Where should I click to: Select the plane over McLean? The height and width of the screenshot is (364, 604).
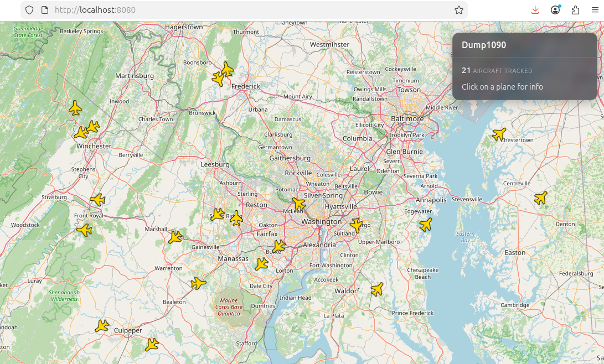pyautogui.click(x=298, y=204)
